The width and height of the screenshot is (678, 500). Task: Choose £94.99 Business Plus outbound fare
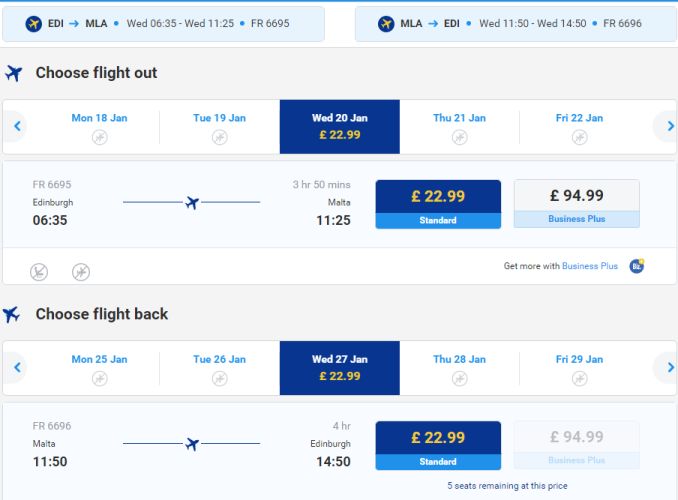[x=576, y=204]
